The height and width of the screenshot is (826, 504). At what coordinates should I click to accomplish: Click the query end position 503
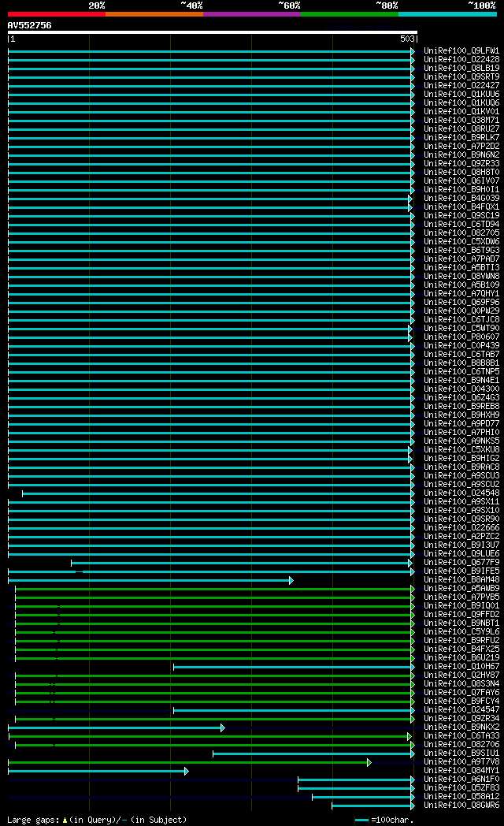pos(407,39)
